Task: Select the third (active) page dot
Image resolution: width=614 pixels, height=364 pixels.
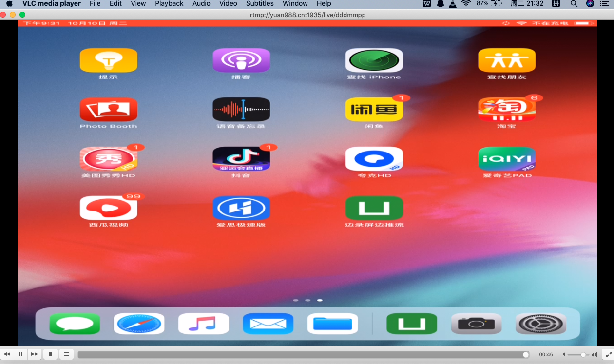Action: (x=320, y=300)
